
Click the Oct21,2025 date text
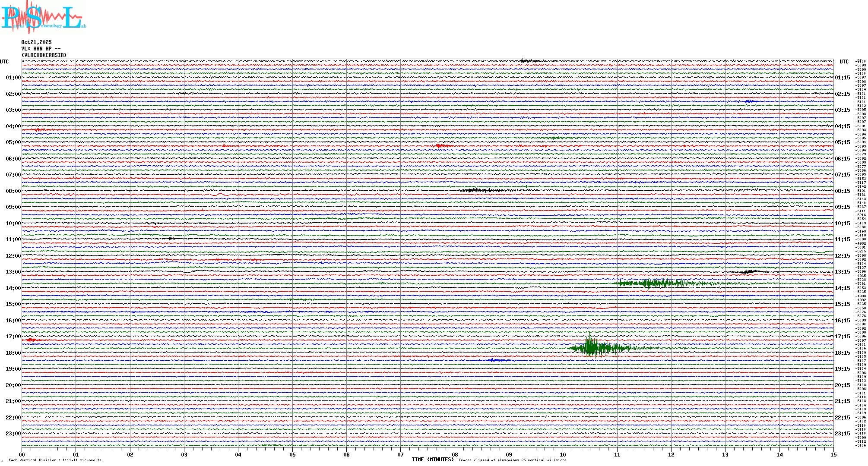(x=36, y=42)
